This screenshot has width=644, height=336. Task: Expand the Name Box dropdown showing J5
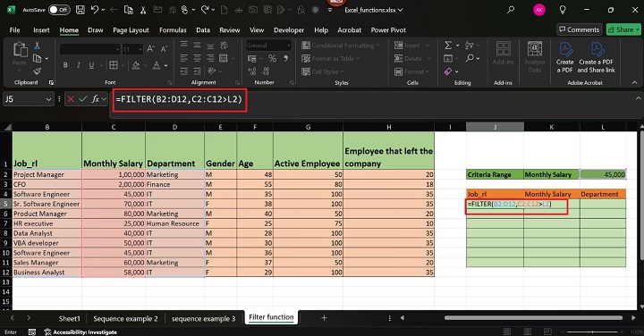pos(49,99)
